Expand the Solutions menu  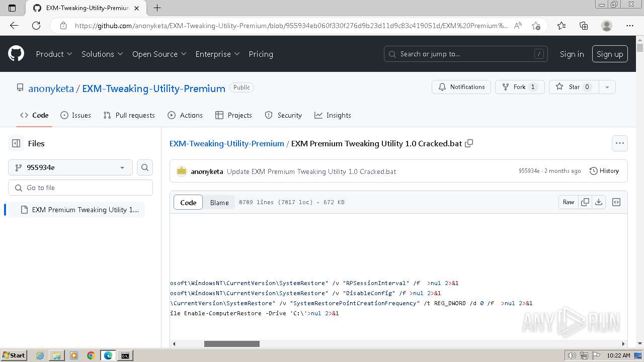click(x=102, y=54)
